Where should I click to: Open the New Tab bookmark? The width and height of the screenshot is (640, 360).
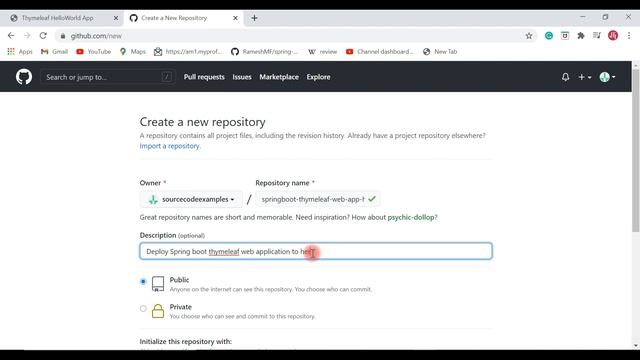click(x=440, y=51)
